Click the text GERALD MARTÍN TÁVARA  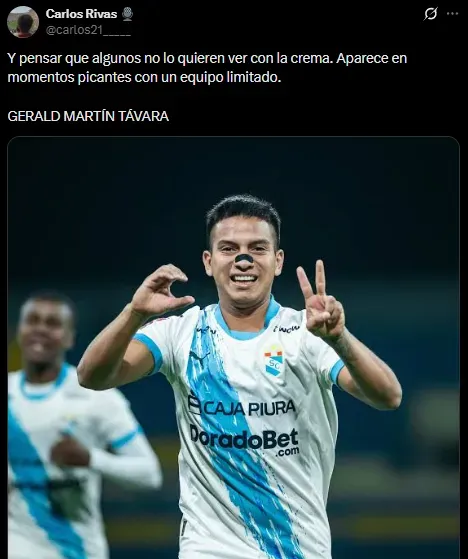pyautogui.click(x=88, y=116)
